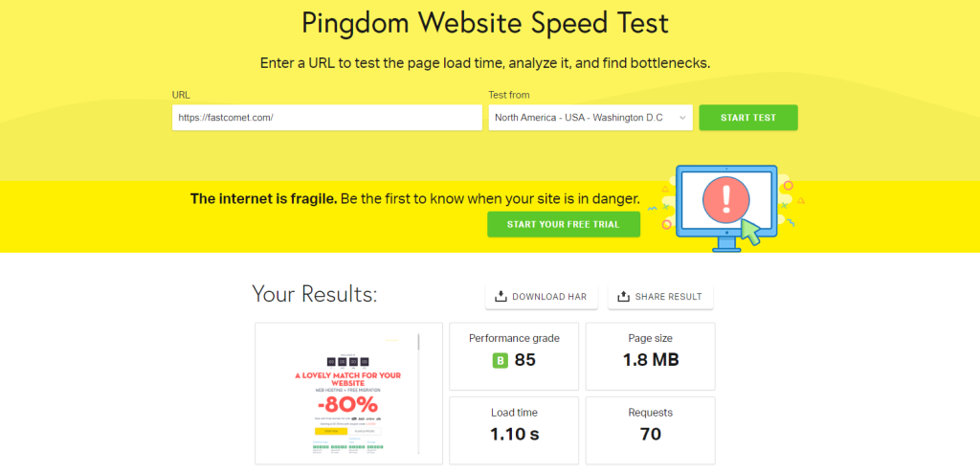Click the performance grade score 85
Screen dimensions: 980x473
pyautogui.click(x=524, y=361)
